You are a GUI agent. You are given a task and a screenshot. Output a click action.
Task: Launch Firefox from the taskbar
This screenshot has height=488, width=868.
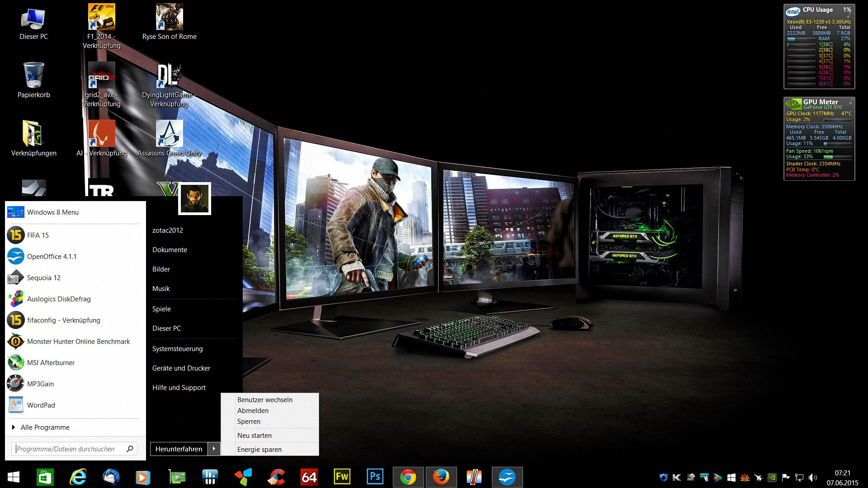[x=441, y=477]
